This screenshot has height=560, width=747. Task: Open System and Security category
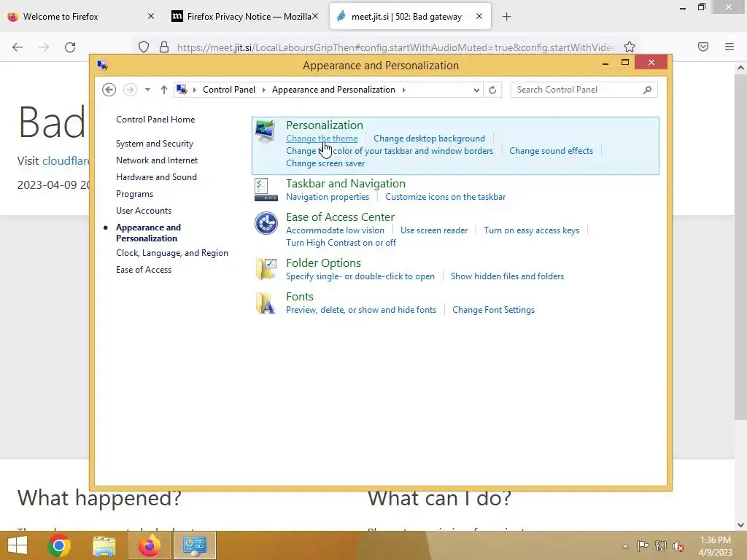coord(155,144)
